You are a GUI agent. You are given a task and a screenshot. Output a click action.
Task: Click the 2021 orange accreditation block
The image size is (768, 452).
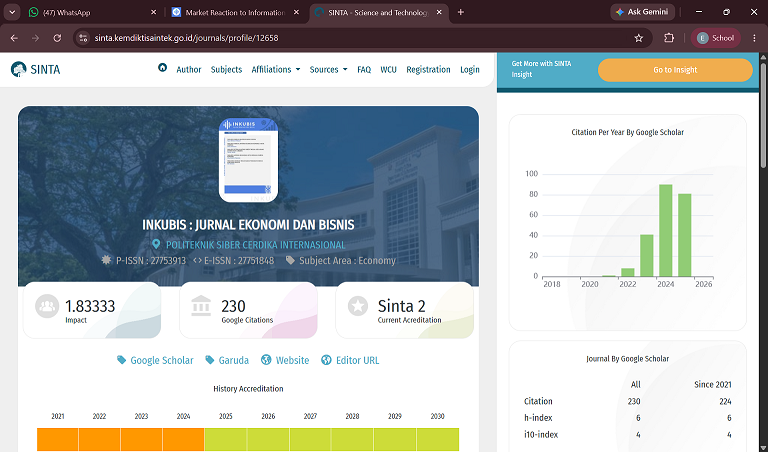tap(57, 439)
